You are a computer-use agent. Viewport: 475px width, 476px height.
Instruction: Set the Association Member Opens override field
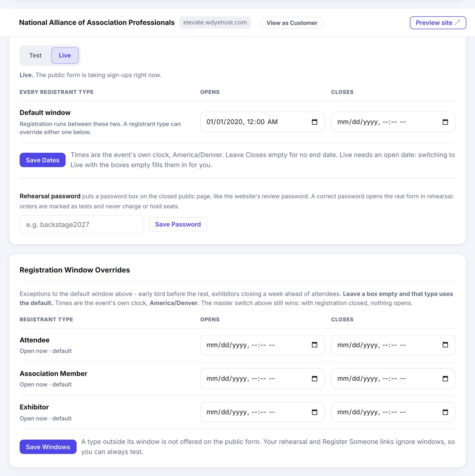point(262,378)
